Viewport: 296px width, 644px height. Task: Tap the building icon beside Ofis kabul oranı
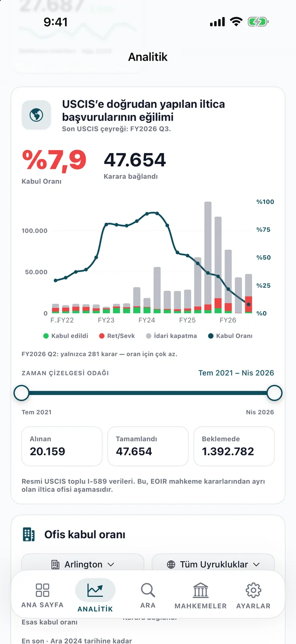[29, 534]
